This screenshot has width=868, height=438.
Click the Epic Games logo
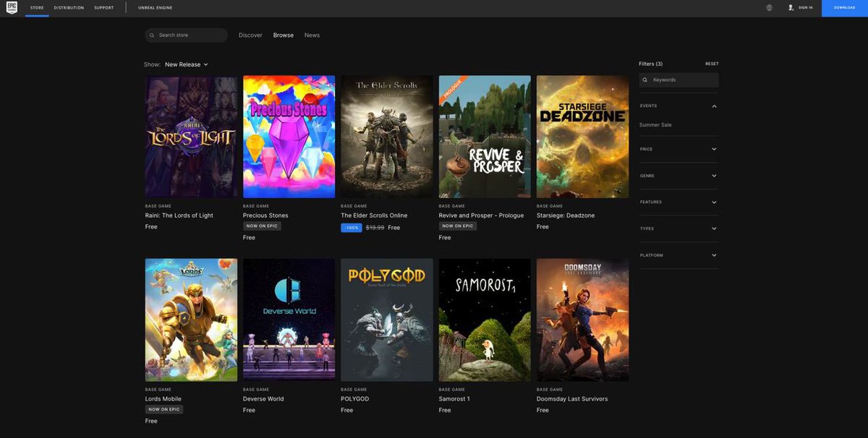[12, 8]
